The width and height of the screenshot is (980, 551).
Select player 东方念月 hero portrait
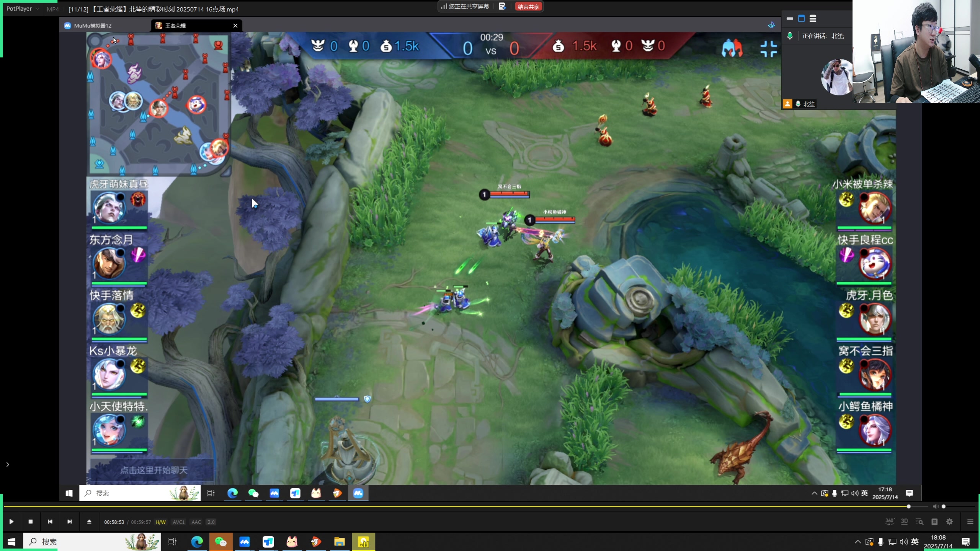109,263
